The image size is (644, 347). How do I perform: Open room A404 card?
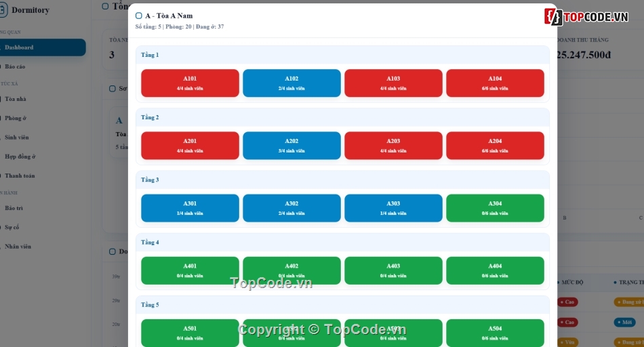pos(495,270)
